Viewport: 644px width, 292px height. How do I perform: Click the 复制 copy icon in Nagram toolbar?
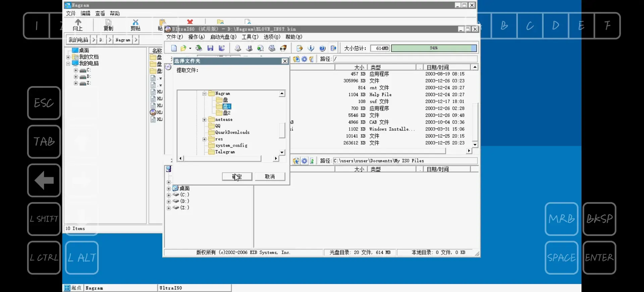[108, 25]
